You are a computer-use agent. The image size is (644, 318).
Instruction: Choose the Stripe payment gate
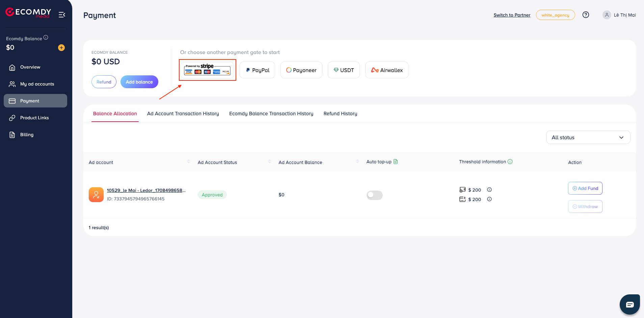point(207,70)
